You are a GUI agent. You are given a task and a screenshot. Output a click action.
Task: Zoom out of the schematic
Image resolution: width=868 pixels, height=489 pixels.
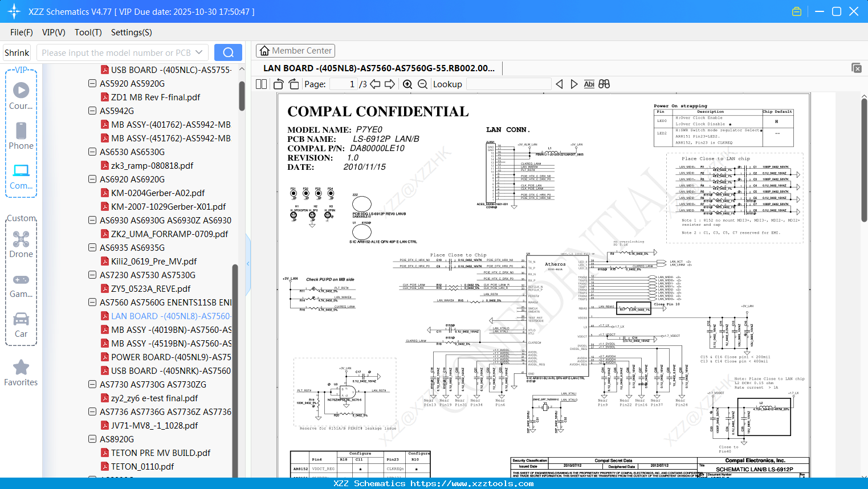[422, 84]
